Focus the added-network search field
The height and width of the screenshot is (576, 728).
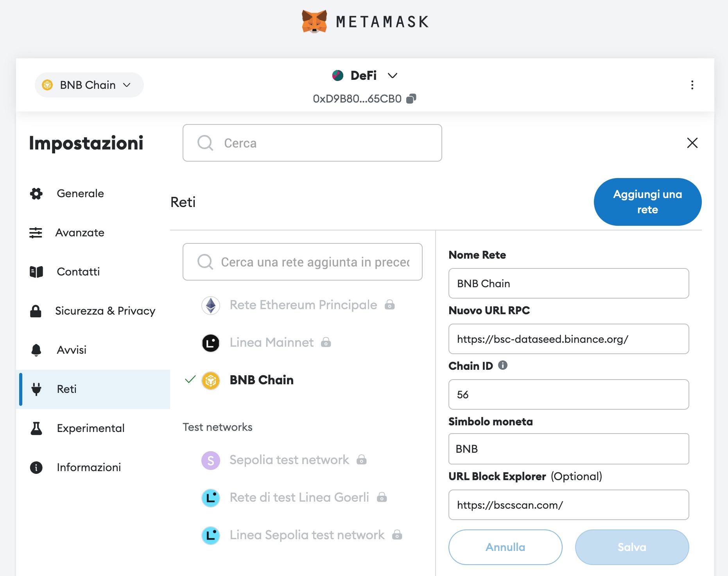click(x=302, y=262)
